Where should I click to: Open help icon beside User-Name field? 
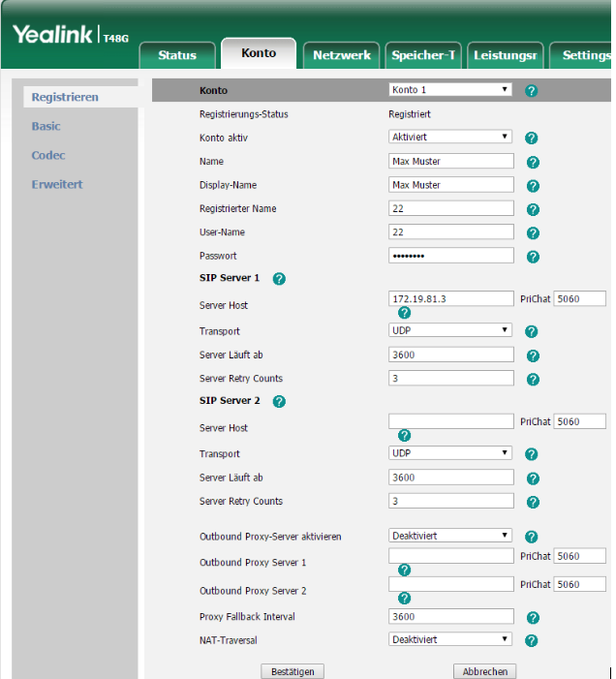pos(533,233)
